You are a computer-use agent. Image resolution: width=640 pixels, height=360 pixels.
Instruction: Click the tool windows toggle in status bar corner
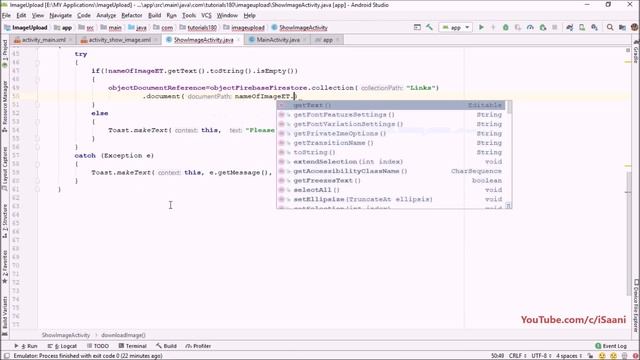[6, 356]
